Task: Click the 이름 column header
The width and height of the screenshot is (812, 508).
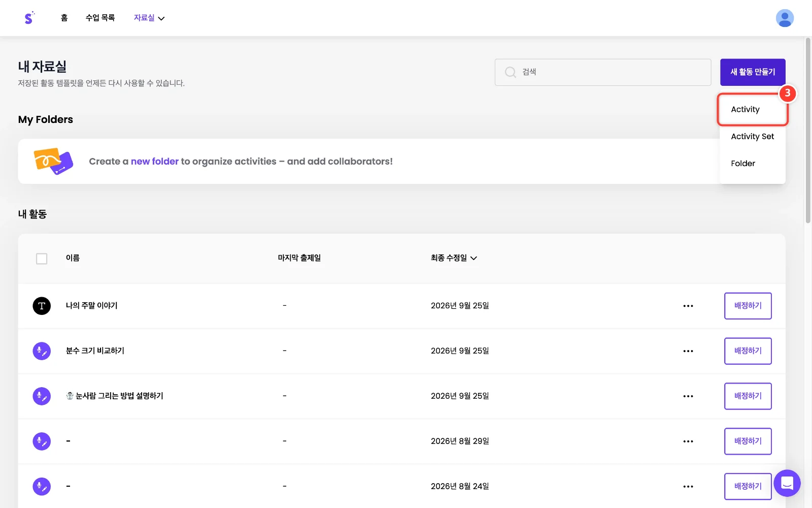Action: 73,258
